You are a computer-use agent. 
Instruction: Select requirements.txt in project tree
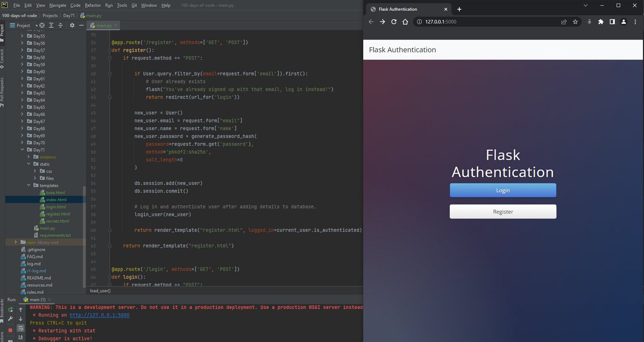pos(55,235)
